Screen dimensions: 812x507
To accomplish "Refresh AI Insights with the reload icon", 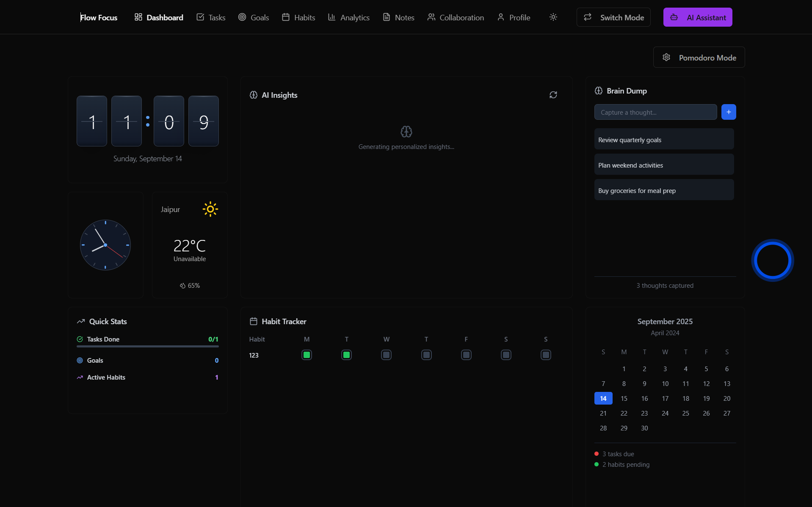I will (x=553, y=95).
